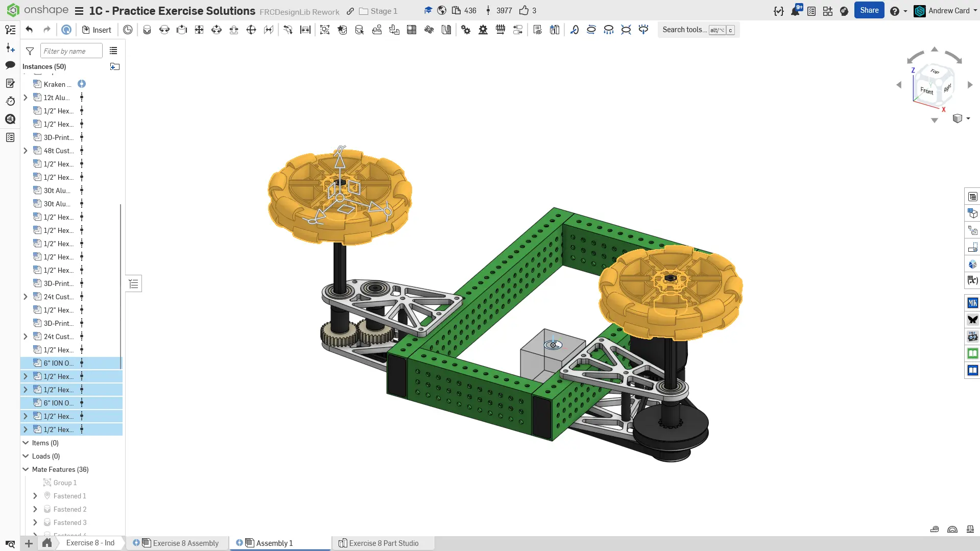Switch to the Exercise 8 Assembly tab
This screenshot has width=980, height=551.
pos(185,543)
